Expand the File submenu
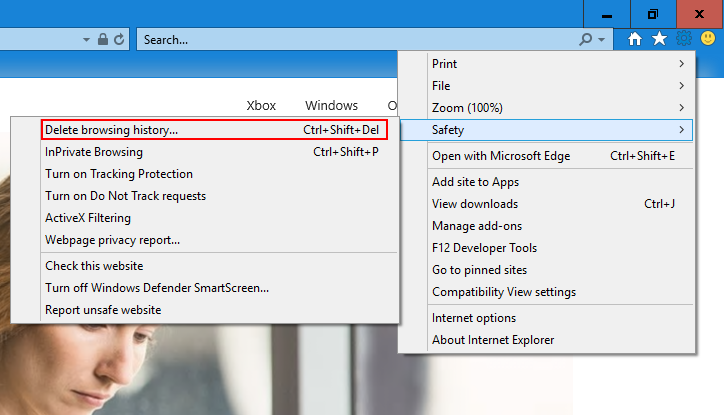724x415 pixels. pos(546,86)
